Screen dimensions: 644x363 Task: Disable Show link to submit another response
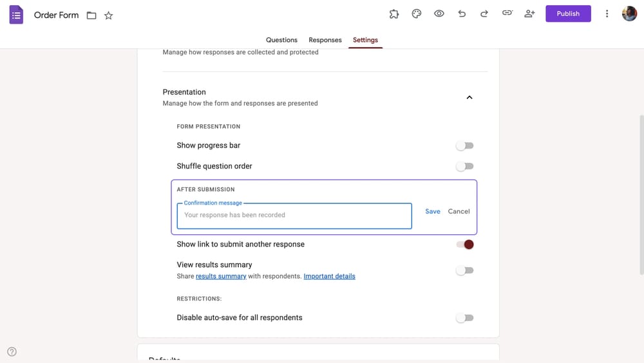pyautogui.click(x=465, y=245)
